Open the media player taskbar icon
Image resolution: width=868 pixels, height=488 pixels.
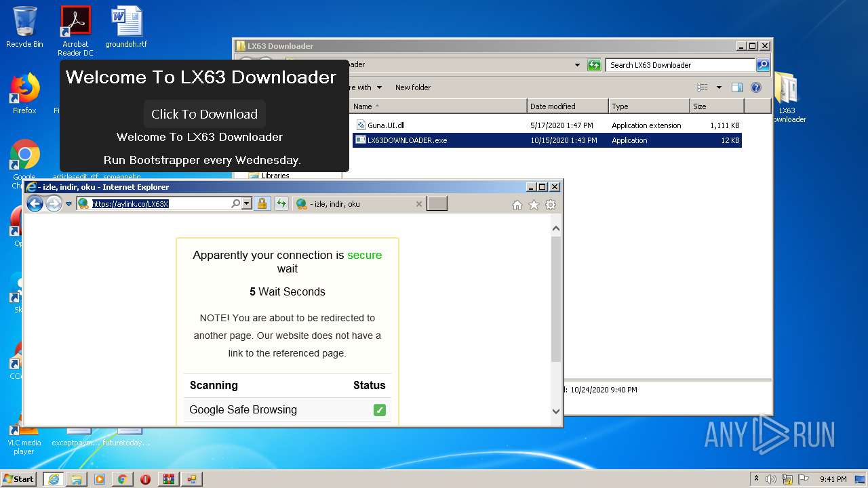coord(100,479)
